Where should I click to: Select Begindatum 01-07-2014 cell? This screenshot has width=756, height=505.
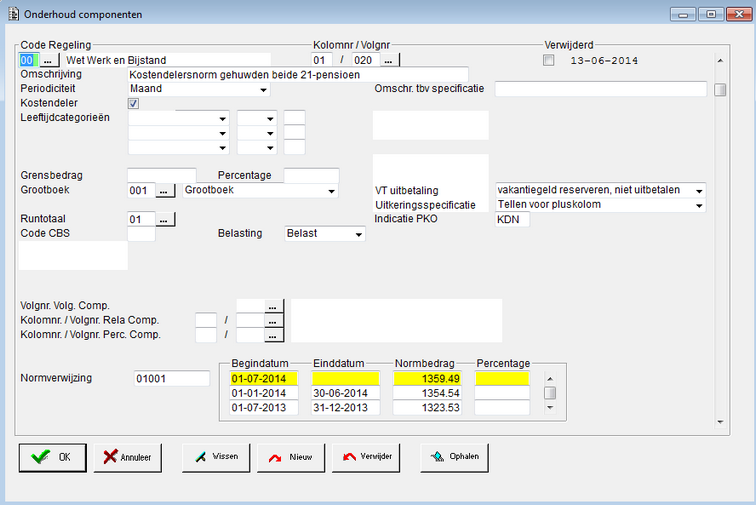point(264,379)
